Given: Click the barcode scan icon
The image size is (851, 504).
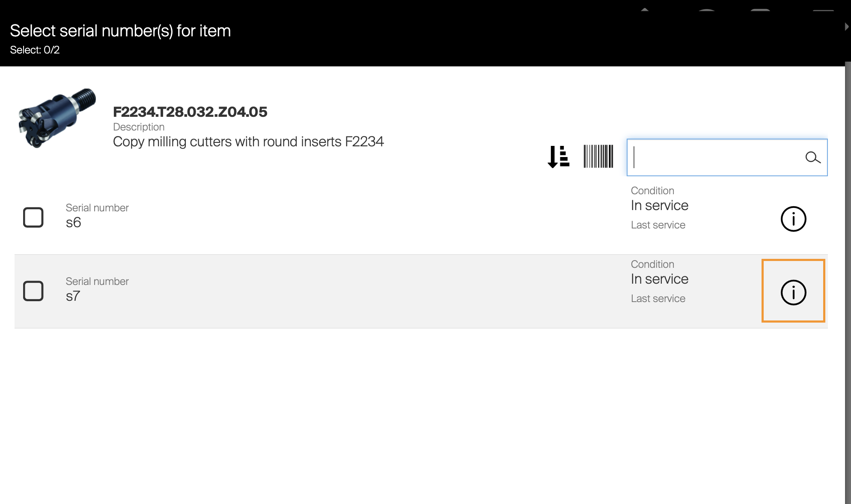Looking at the screenshot, I should pyautogui.click(x=598, y=157).
